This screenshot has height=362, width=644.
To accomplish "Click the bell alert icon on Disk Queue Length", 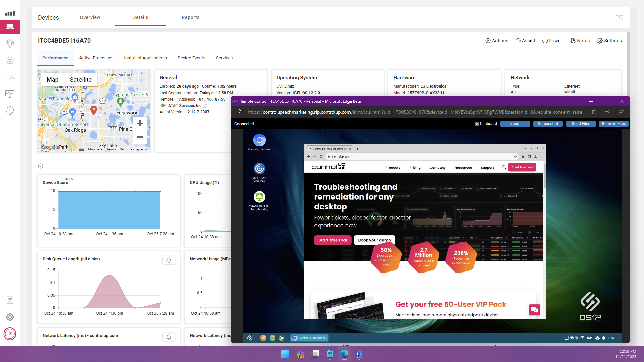I will [x=169, y=260].
